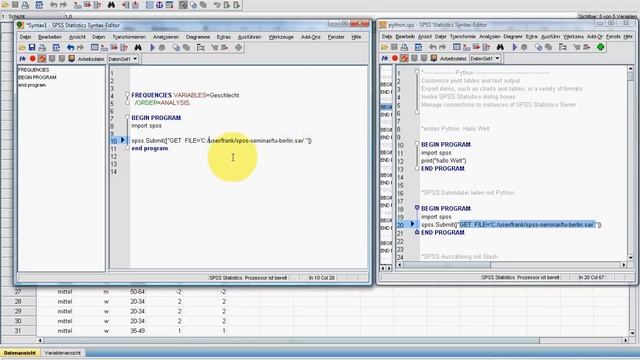
Task: Run selection play arrow in python.sps
Action: [515, 47]
